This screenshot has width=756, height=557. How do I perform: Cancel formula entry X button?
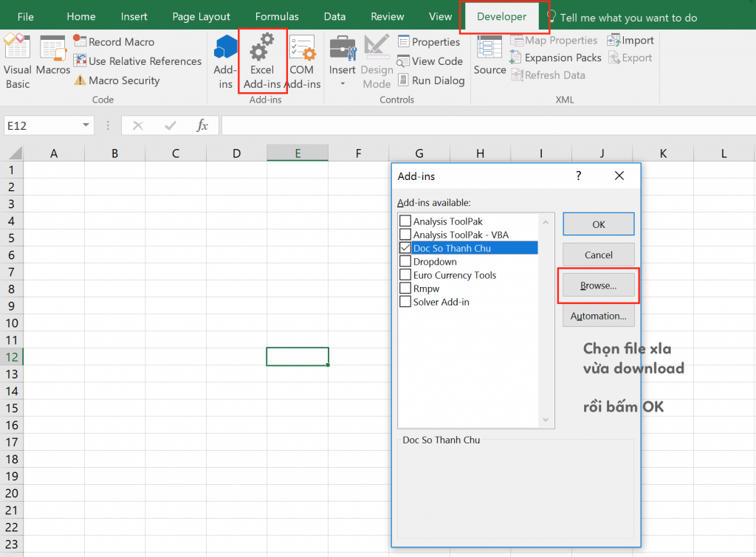coord(138,125)
